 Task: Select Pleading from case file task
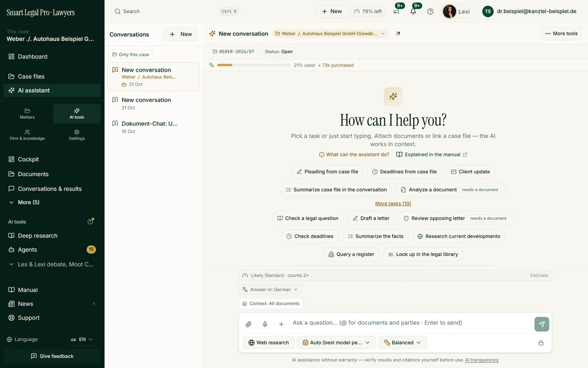327,172
